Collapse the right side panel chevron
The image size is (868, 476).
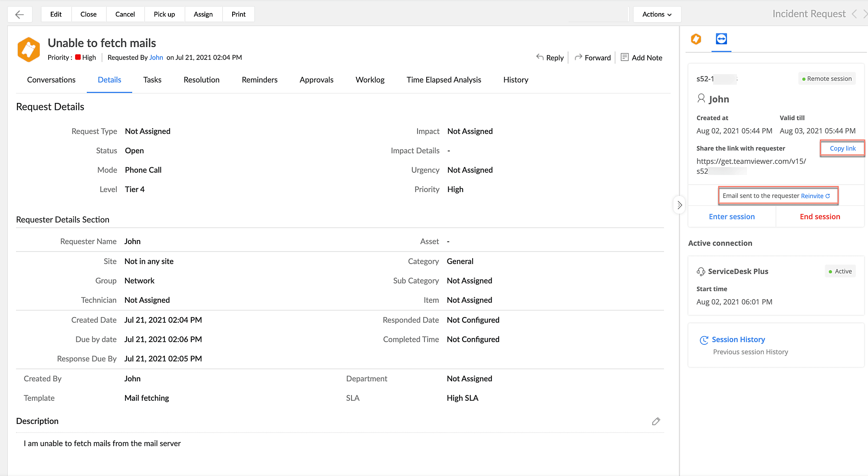click(679, 205)
